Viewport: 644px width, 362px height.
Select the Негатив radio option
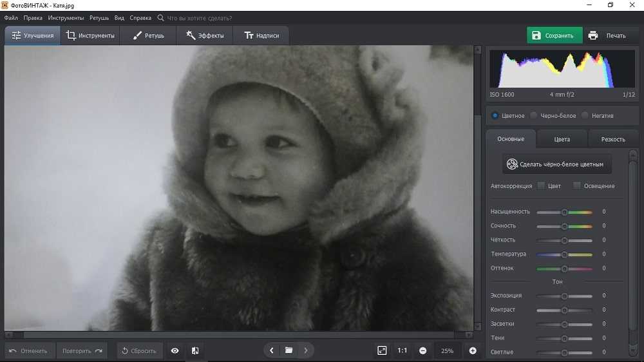click(x=585, y=115)
